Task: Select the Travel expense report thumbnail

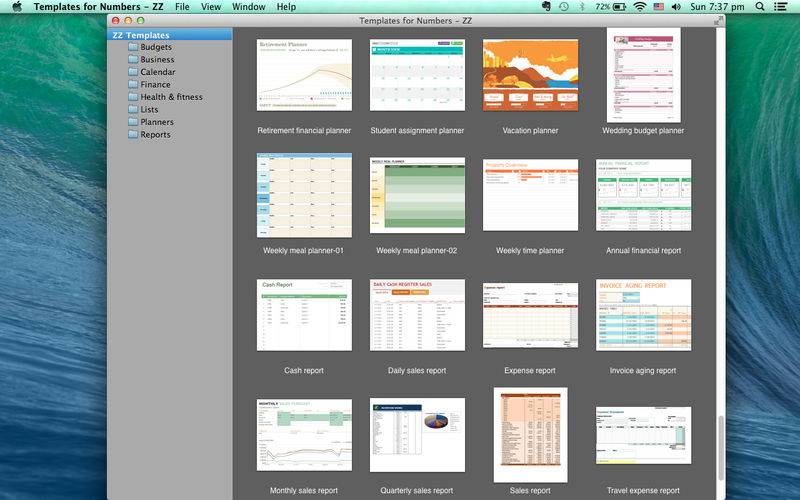Action: pyautogui.click(x=643, y=435)
